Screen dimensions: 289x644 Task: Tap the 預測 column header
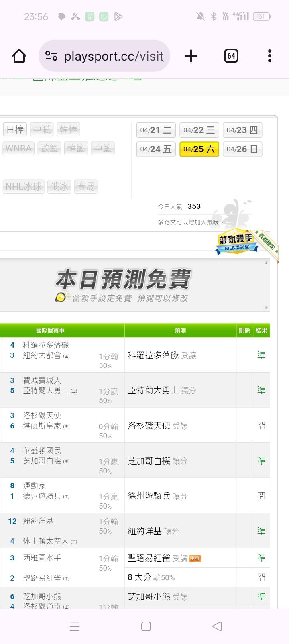pos(180,330)
